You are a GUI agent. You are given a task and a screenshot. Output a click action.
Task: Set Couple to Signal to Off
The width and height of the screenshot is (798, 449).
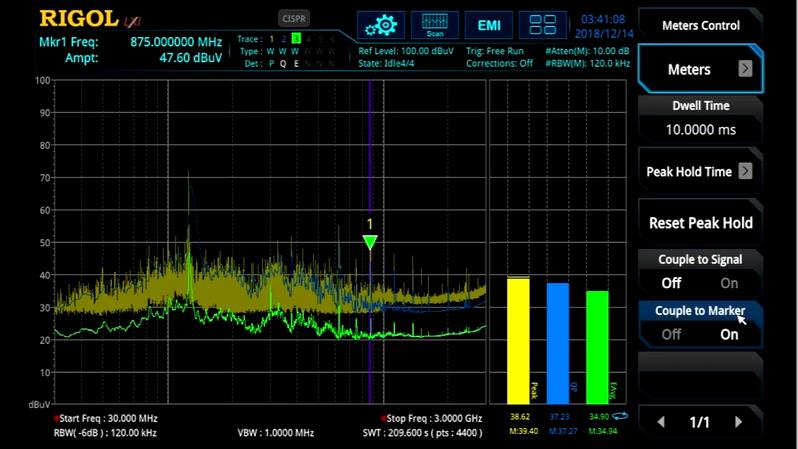point(671,283)
